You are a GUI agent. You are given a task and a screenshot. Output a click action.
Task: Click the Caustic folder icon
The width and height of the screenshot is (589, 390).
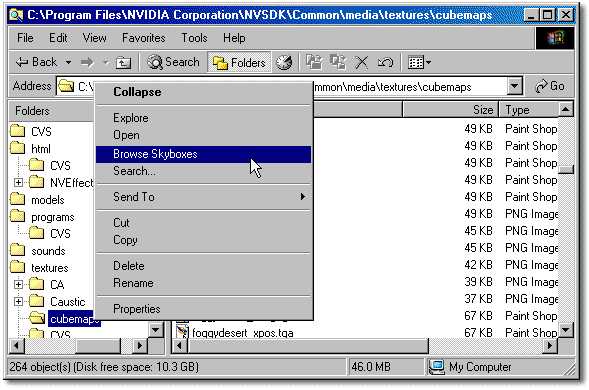tap(37, 301)
